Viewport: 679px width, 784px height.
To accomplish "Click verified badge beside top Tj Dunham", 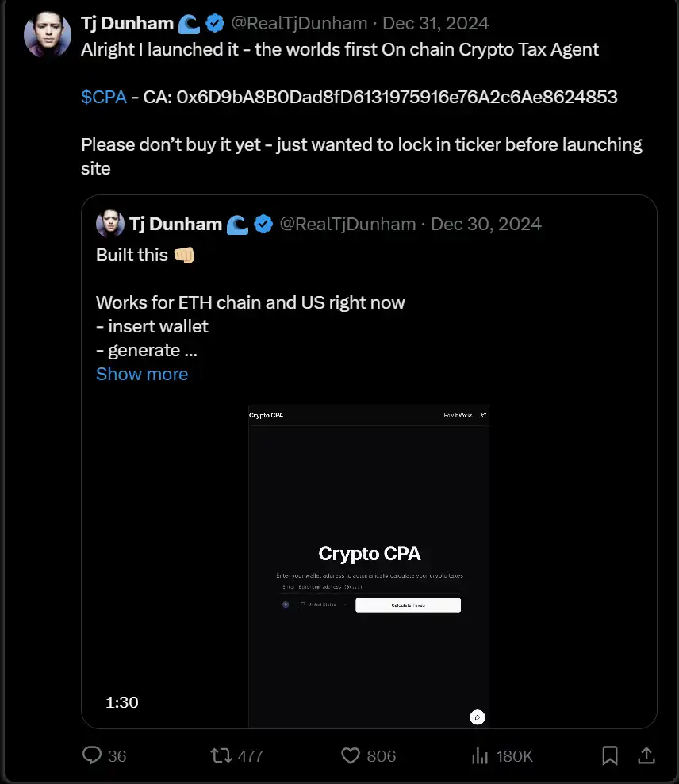I will click(x=214, y=24).
